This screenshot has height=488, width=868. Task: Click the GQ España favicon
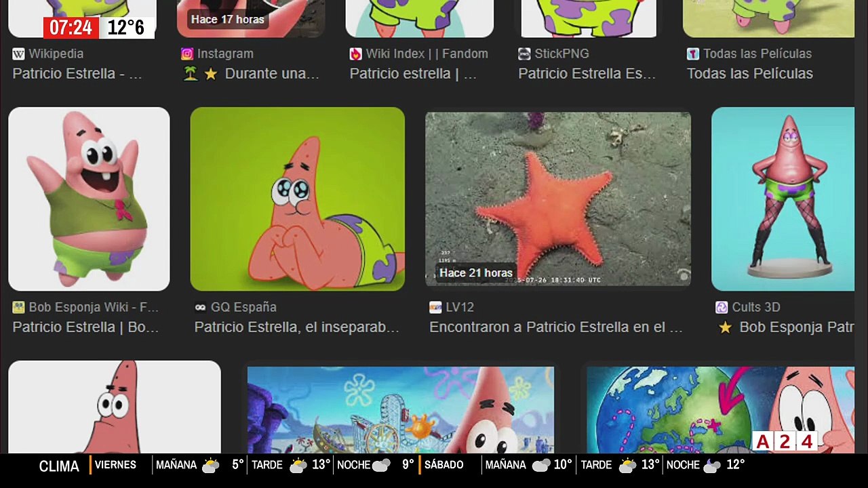click(200, 307)
